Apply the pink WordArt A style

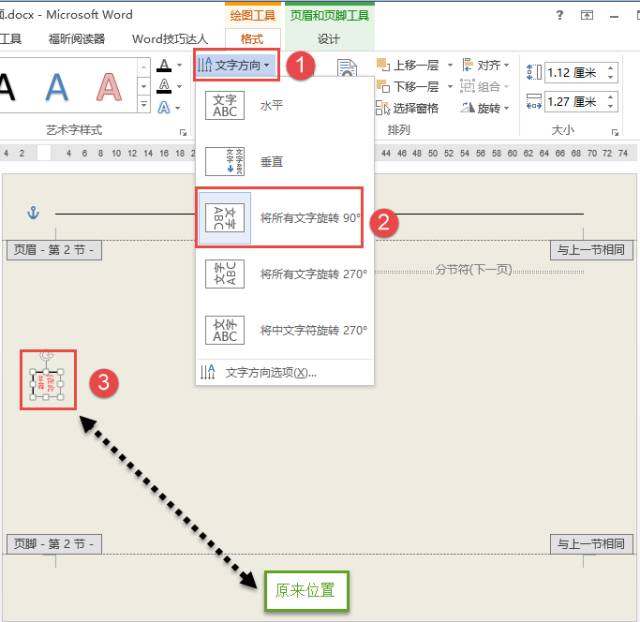coord(109,87)
